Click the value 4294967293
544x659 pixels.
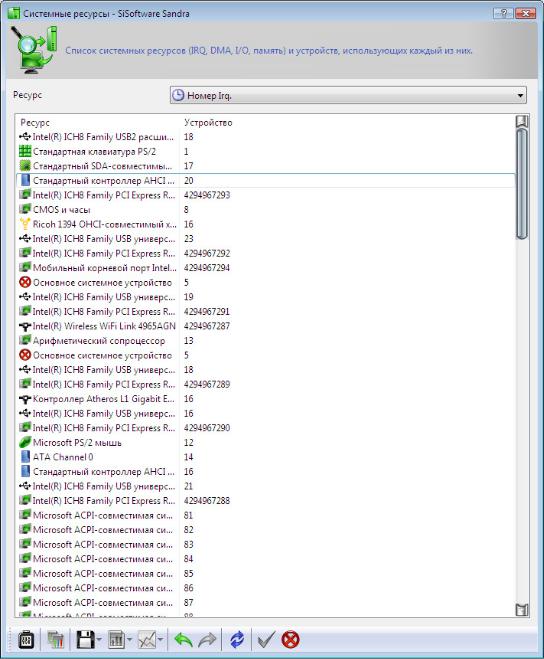tap(207, 195)
